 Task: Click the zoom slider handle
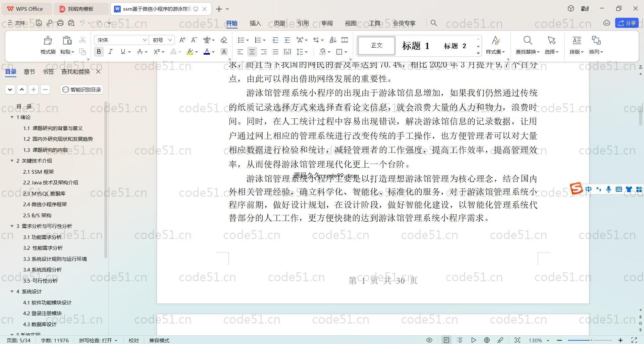coord(591,340)
